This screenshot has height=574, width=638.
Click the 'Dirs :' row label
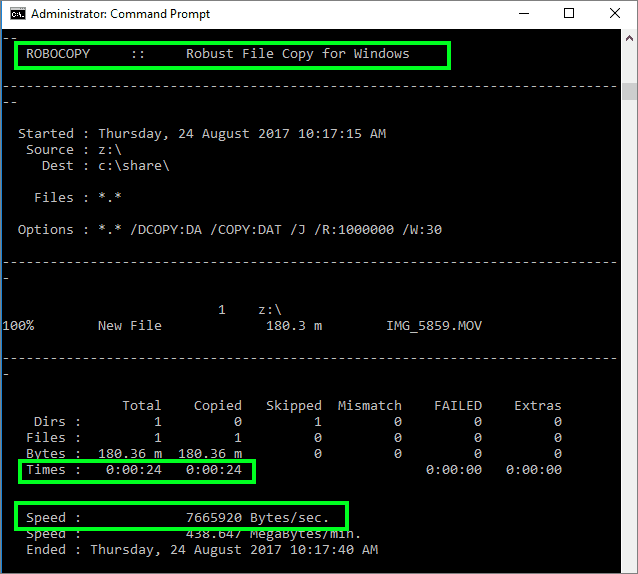click(57, 421)
